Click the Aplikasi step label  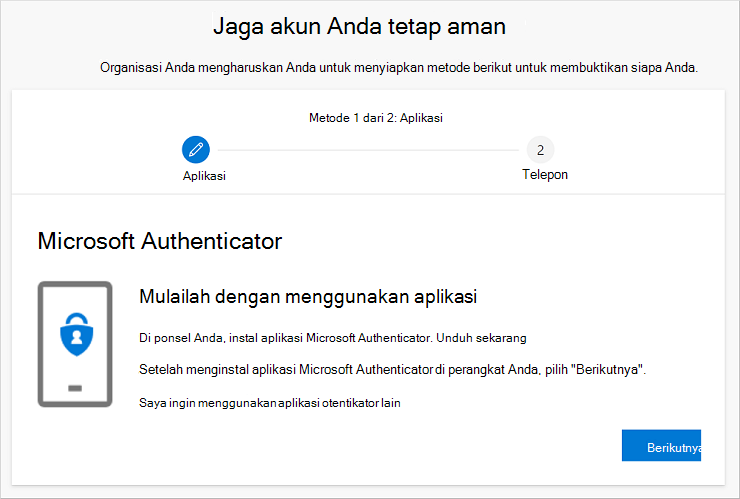click(204, 176)
